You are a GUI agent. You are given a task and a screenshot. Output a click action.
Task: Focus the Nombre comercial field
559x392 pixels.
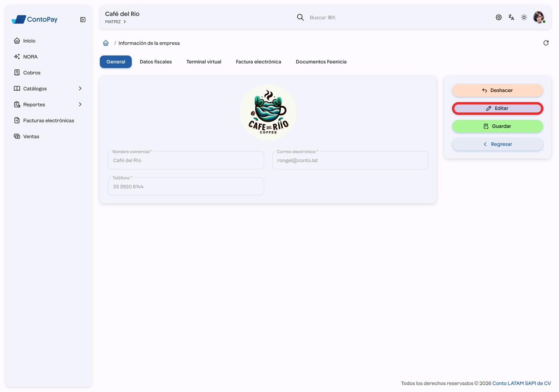(186, 160)
